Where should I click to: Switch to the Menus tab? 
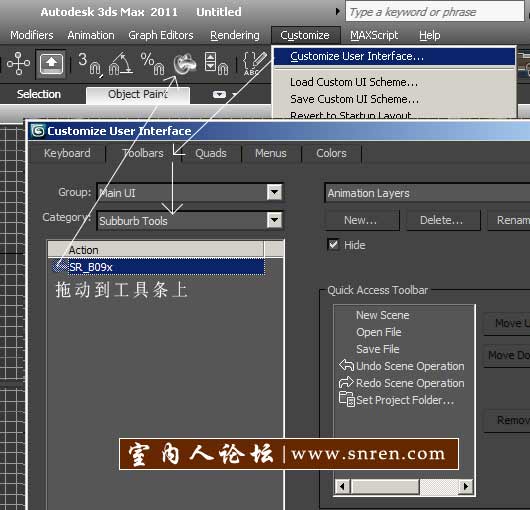(x=271, y=153)
